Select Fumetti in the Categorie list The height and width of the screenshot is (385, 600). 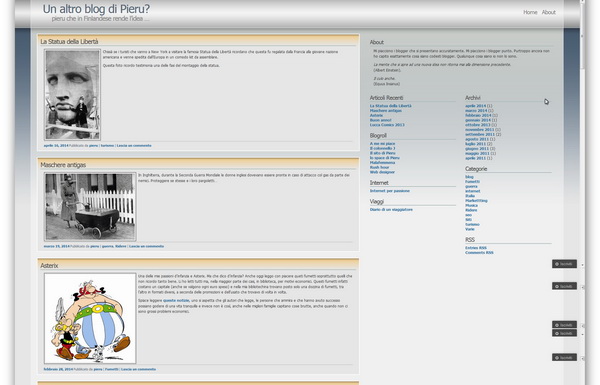472,182
